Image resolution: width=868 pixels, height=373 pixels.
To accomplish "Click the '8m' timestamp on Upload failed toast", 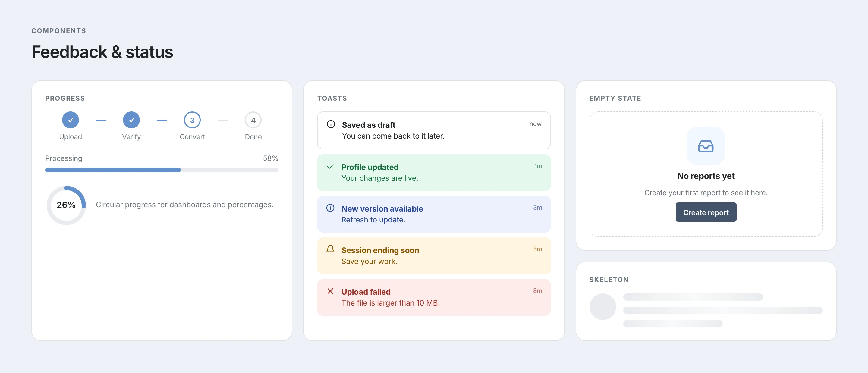I will tap(537, 291).
